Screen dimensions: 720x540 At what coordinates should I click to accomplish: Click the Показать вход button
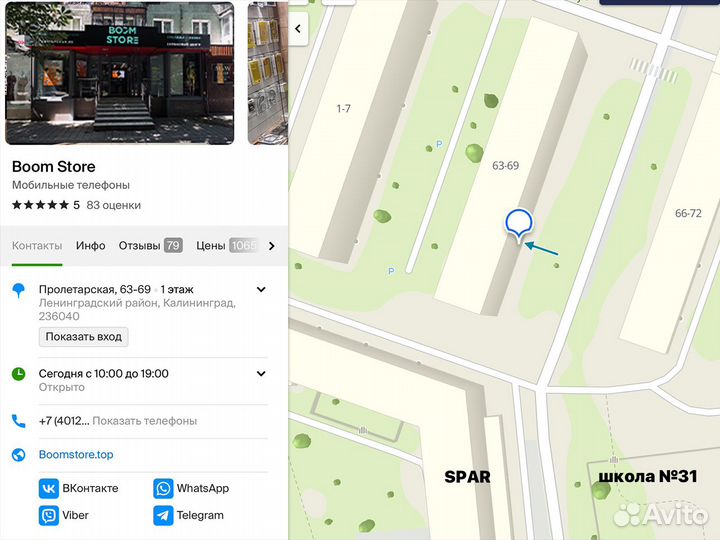(x=84, y=337)
